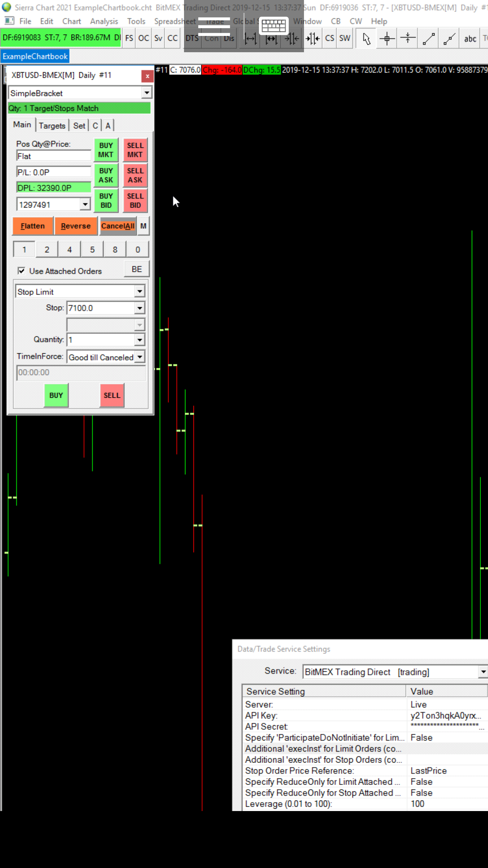Select order quantity preset 5
Screen dimensions: 488x868
coord(92,250)
